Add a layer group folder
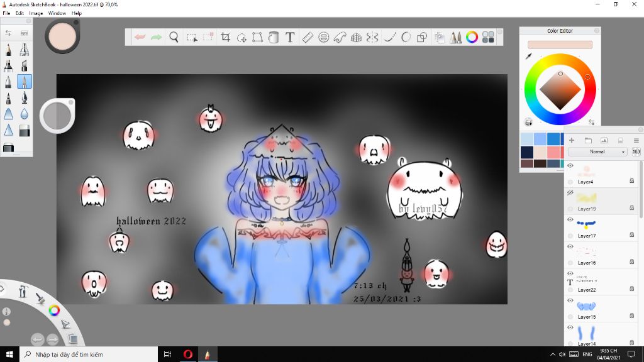This screenshot has width=644, height=362. click(x=588, y=140)
